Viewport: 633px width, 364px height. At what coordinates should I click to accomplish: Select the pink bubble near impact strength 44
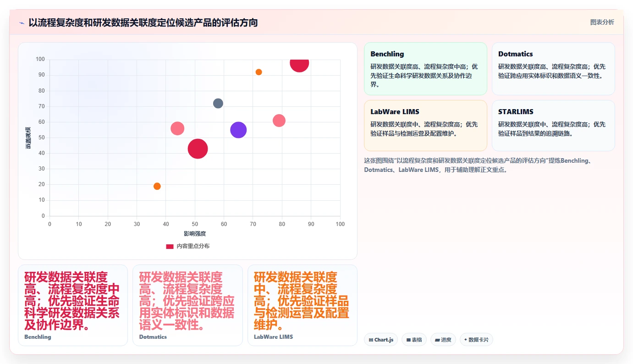coord(177,128)
